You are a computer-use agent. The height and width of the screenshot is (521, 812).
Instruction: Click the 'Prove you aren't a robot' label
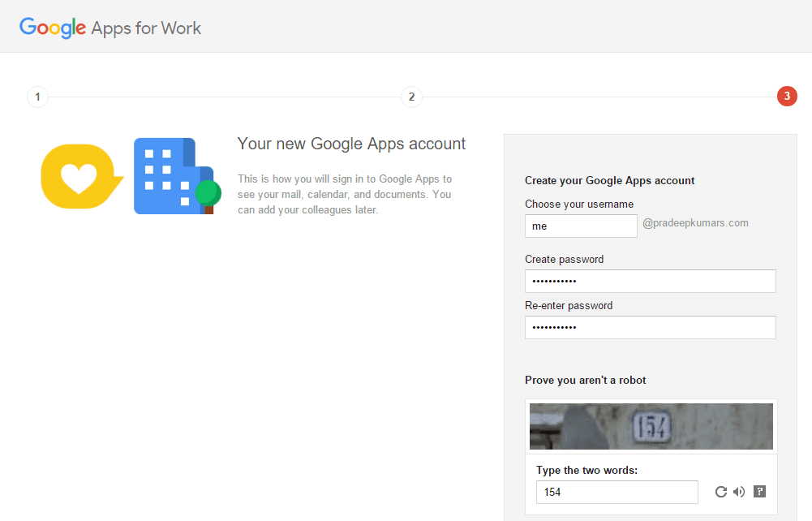click(585, 380)
